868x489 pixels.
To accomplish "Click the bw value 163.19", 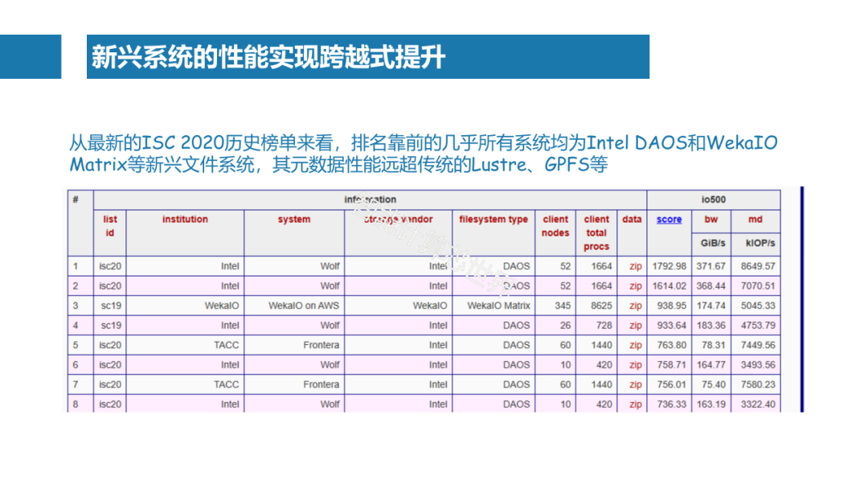I will (x=710, y=405).
